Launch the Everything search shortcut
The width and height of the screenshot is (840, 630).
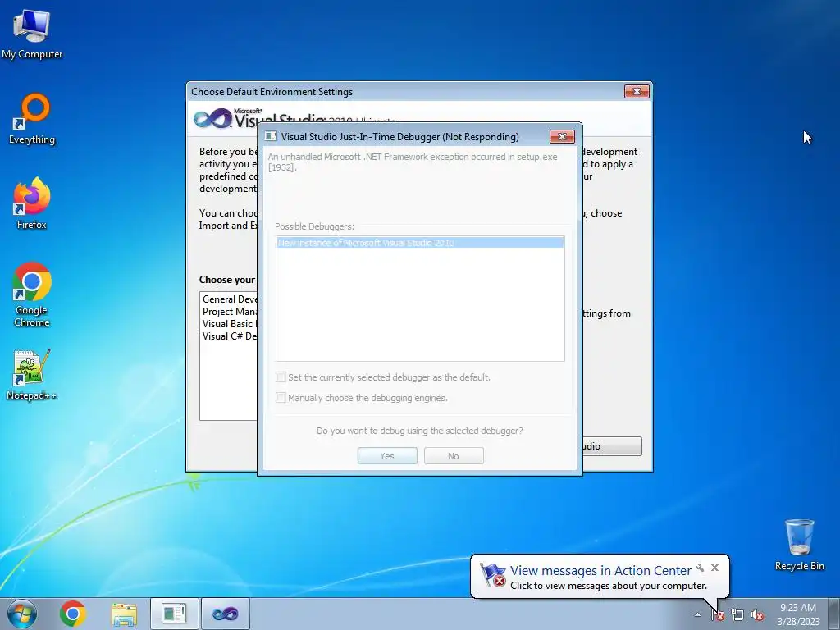tap(32, 119)
